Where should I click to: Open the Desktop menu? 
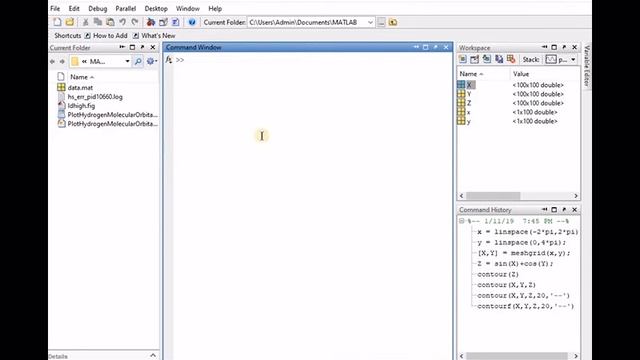156,9
